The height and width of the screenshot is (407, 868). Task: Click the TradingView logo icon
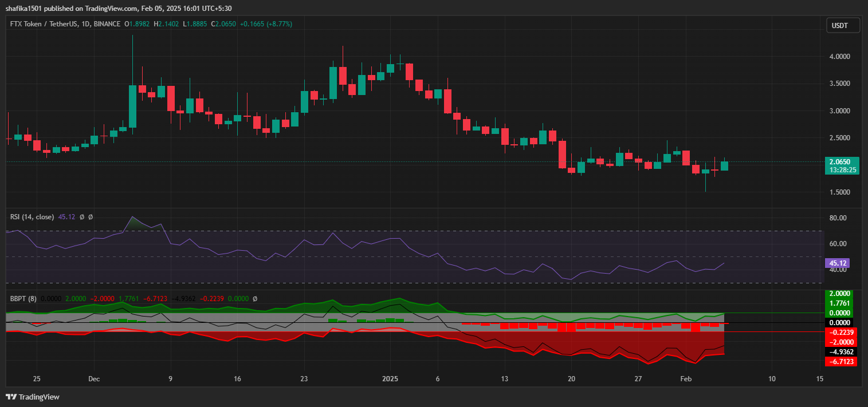tap(11, 397)
